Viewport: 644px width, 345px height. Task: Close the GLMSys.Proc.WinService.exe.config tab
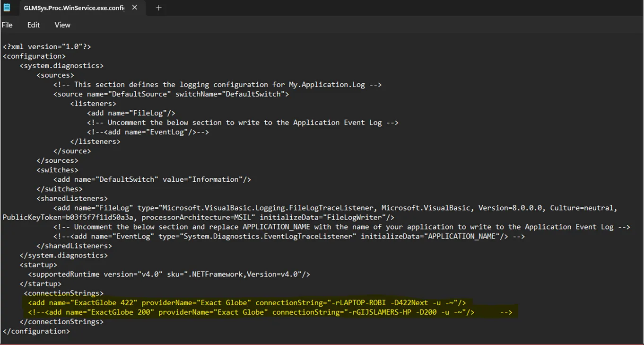point(135,8)
